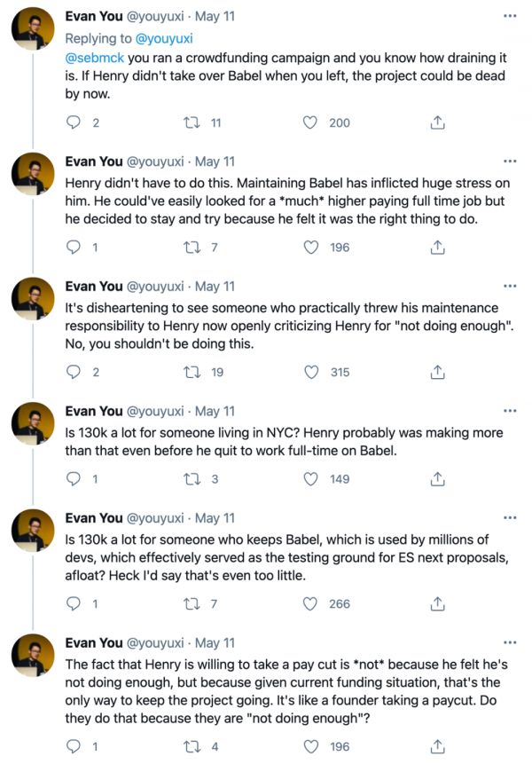Open Evan You's avatar on the last tweet
Viewport: 532px width, 764px height.
[34, 655]
